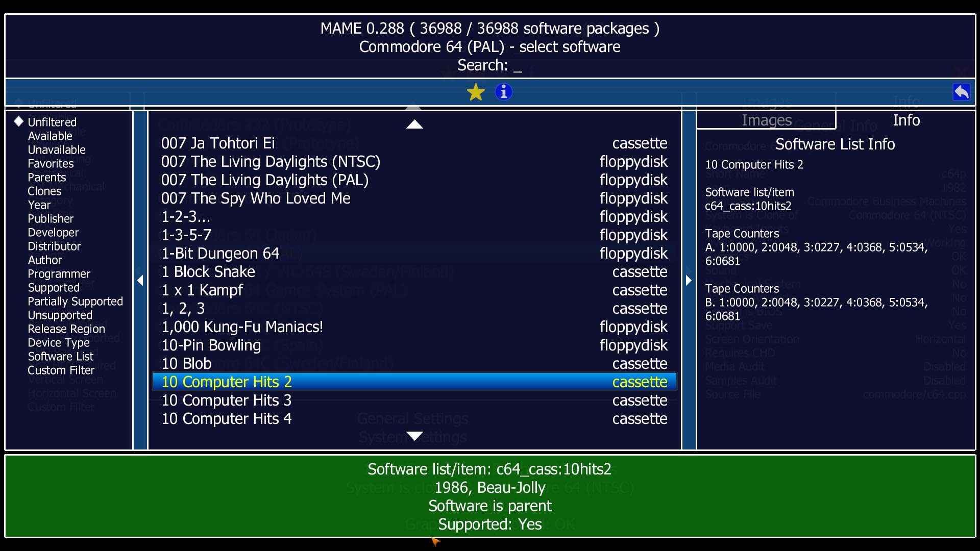Collapse the left filter panel arrow

pyautogui.click(x=140, y=280)
